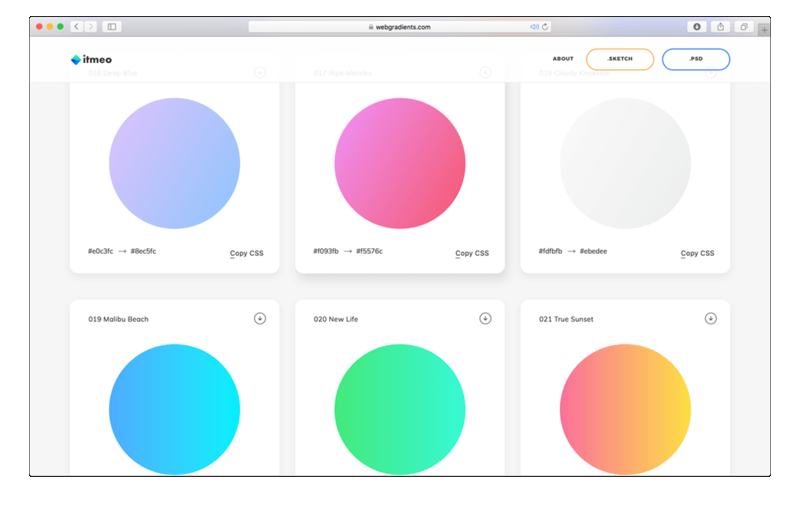Copy CSS for the #fdfbfb gradient
Image resolution: width=800 pixels, height=518 pixels.
point(697,254)
